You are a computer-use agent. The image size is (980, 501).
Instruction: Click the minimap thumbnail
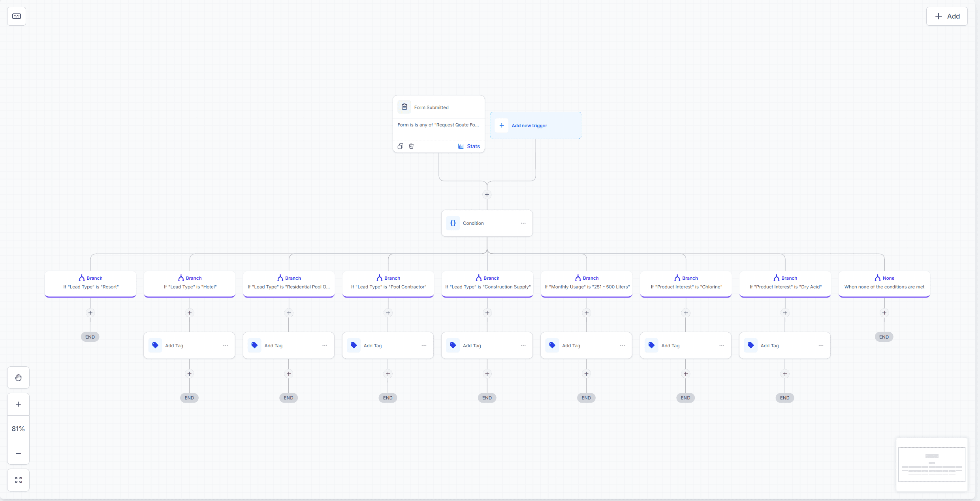click(x=932, y=464)
